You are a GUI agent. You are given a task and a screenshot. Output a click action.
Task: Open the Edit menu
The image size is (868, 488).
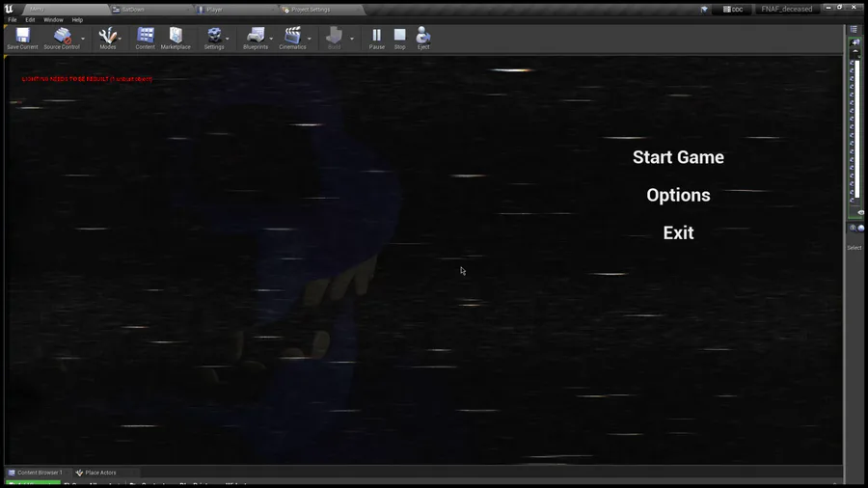click(30, 20)
